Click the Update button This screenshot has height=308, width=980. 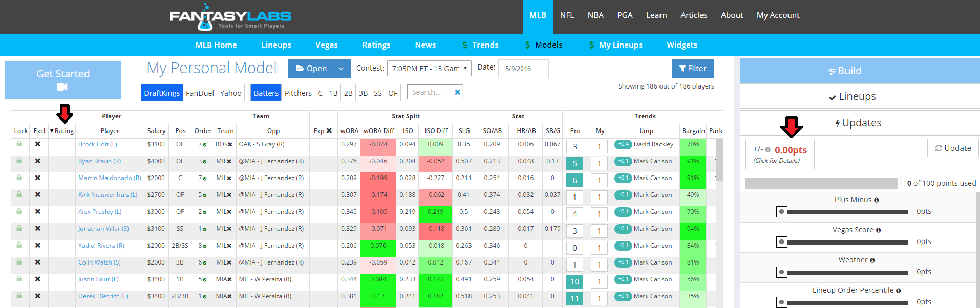953,148
